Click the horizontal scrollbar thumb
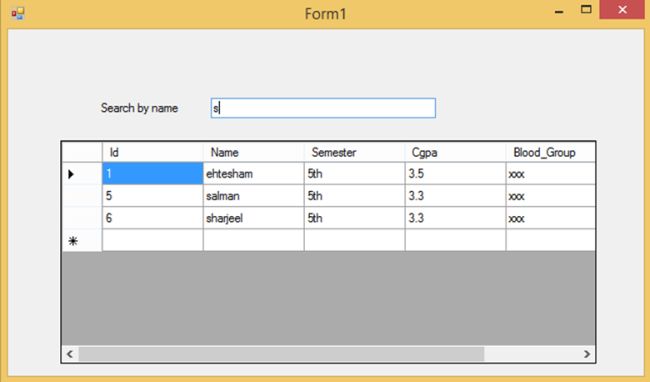The height and width of the screenshot is (382, 650). pos(281,354)
